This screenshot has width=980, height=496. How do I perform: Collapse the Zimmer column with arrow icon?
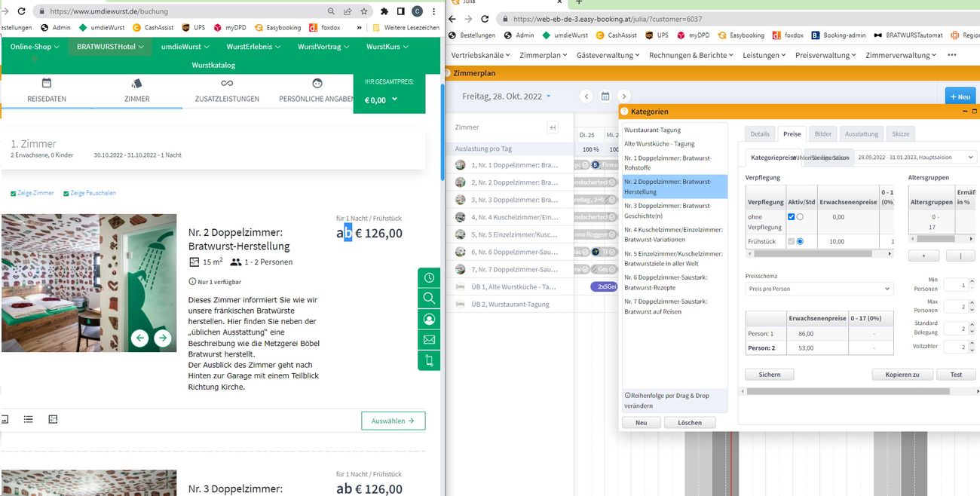pos(553,127)
